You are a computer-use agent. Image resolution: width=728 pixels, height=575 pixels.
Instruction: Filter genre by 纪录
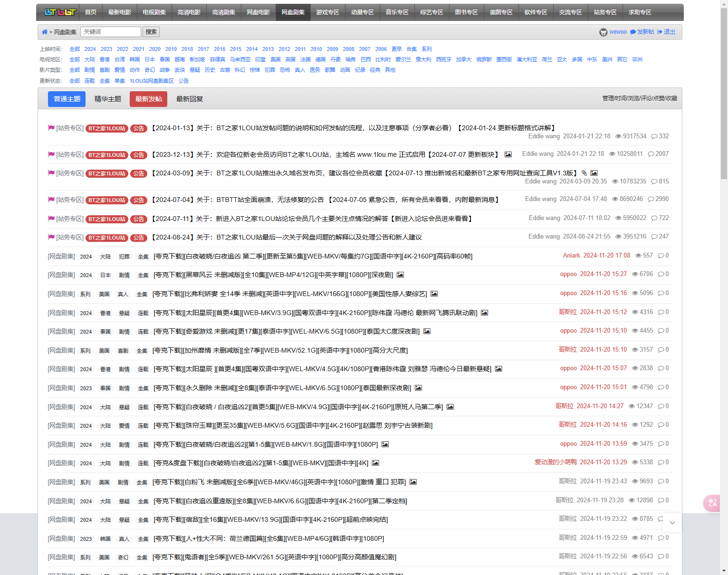[x=360, y=70]
